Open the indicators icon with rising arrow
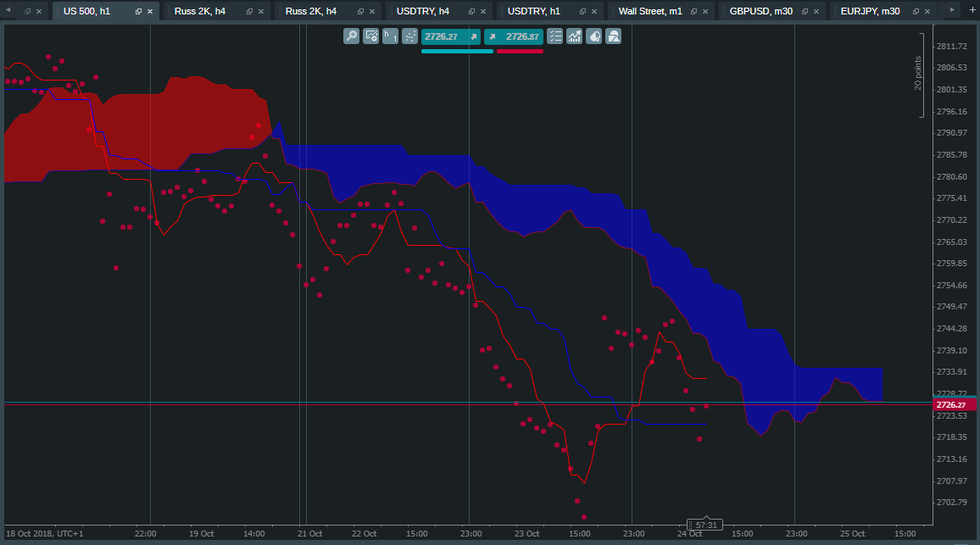 click(575, 36)
